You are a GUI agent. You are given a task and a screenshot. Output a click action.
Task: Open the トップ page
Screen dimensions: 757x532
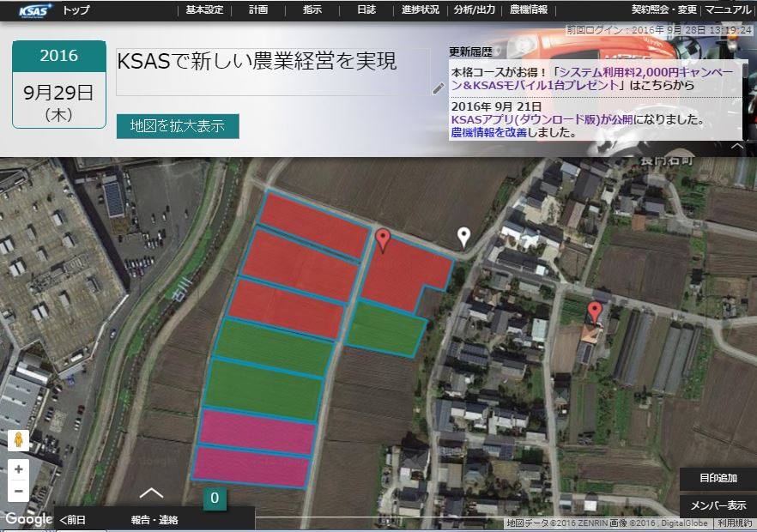(x=76, y=10)
